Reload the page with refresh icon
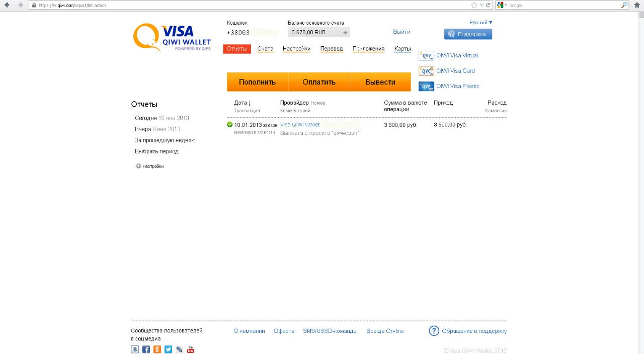Screen dimensions: 644x354 point(488,5)
